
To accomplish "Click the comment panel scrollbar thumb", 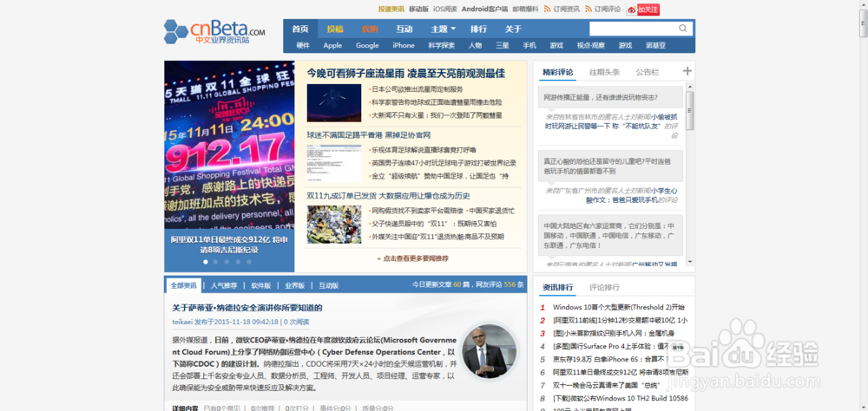I will (690, 111).
